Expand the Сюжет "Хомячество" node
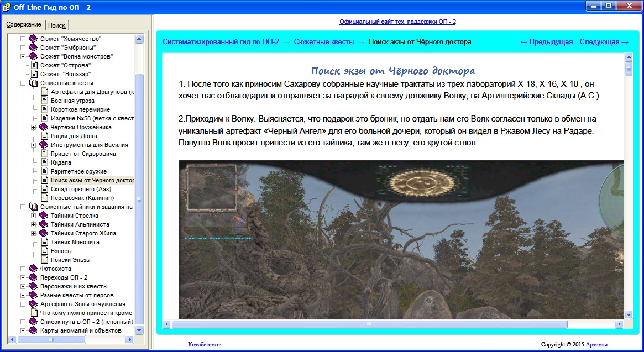 [23, 39]
